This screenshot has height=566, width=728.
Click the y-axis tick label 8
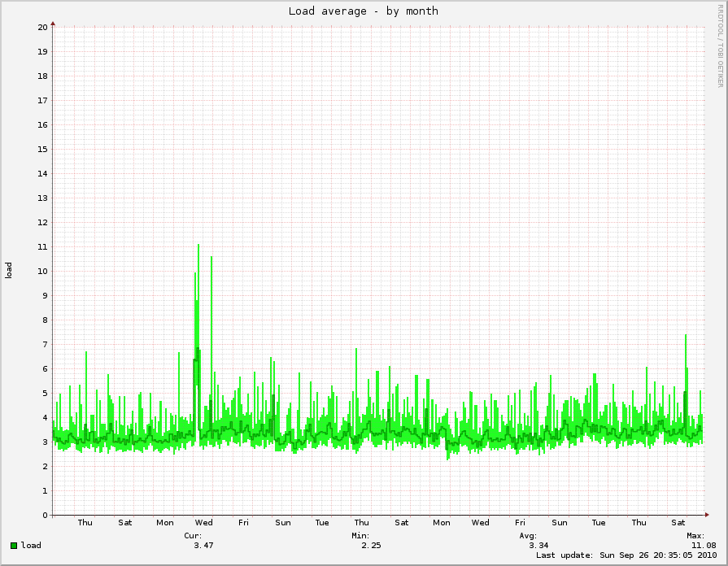[45, 320]
